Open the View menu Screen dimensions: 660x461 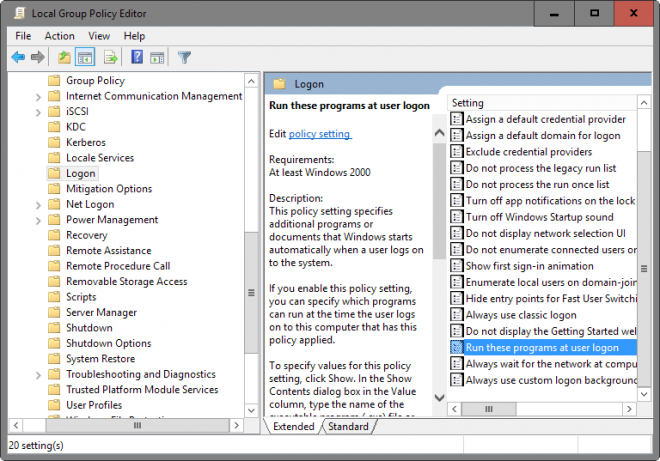[99, 36]
